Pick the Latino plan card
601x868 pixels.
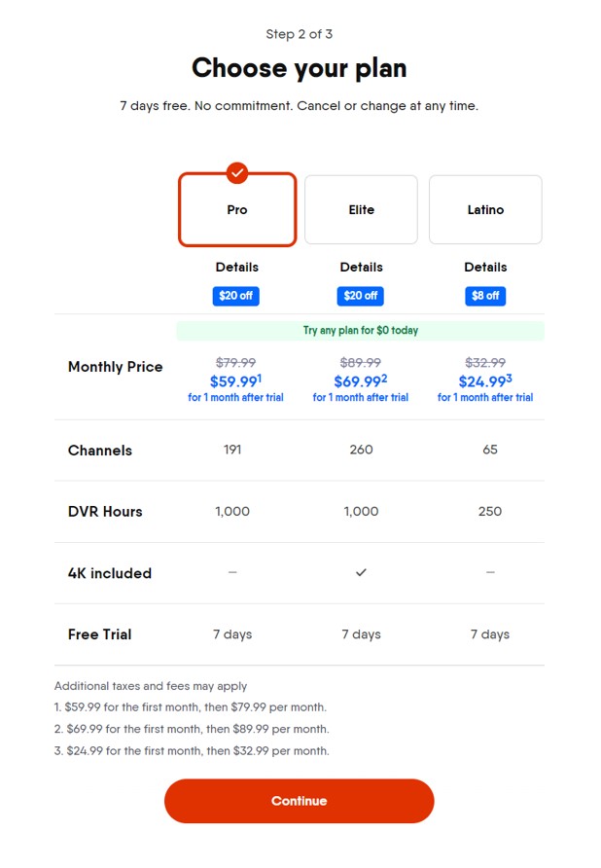point(485,210)
